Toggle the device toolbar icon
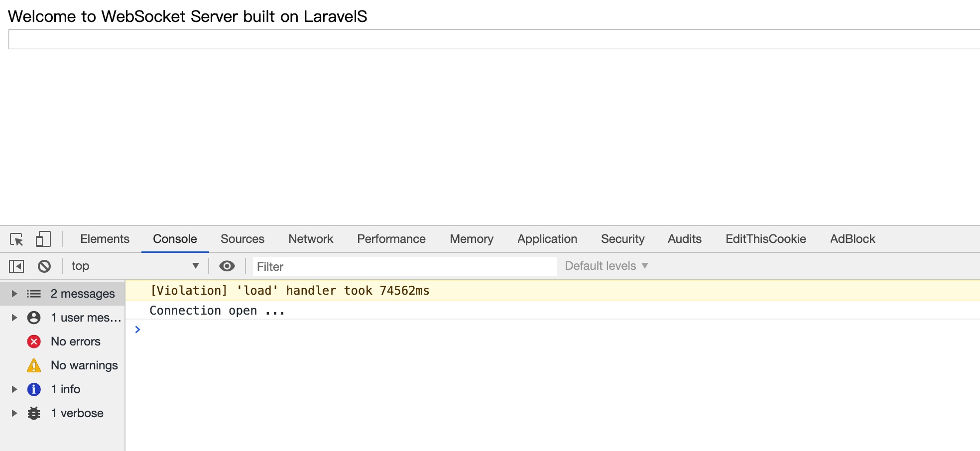This screenshot has width=980, height=451. pyautogui.click(x=43, y=239)
